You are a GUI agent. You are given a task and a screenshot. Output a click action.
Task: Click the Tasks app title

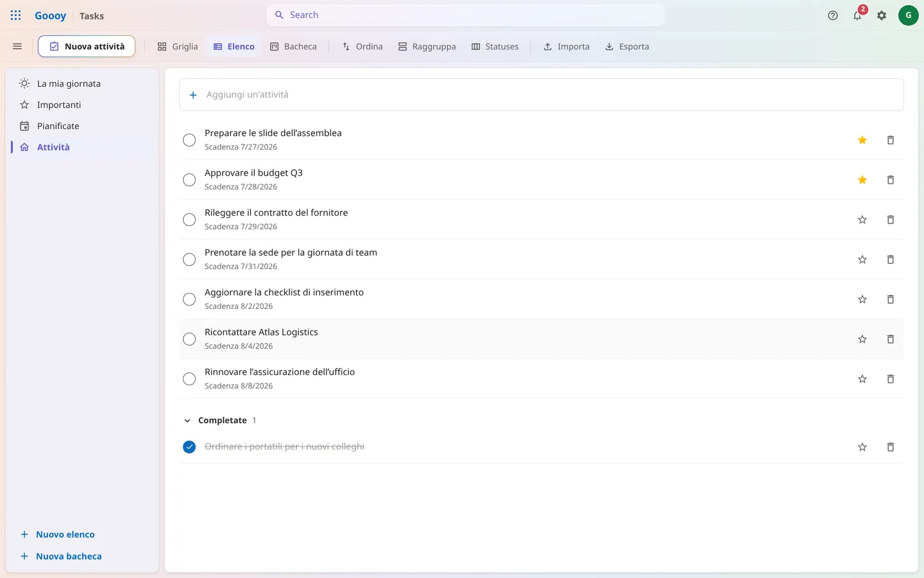click(x=92, y=16)
